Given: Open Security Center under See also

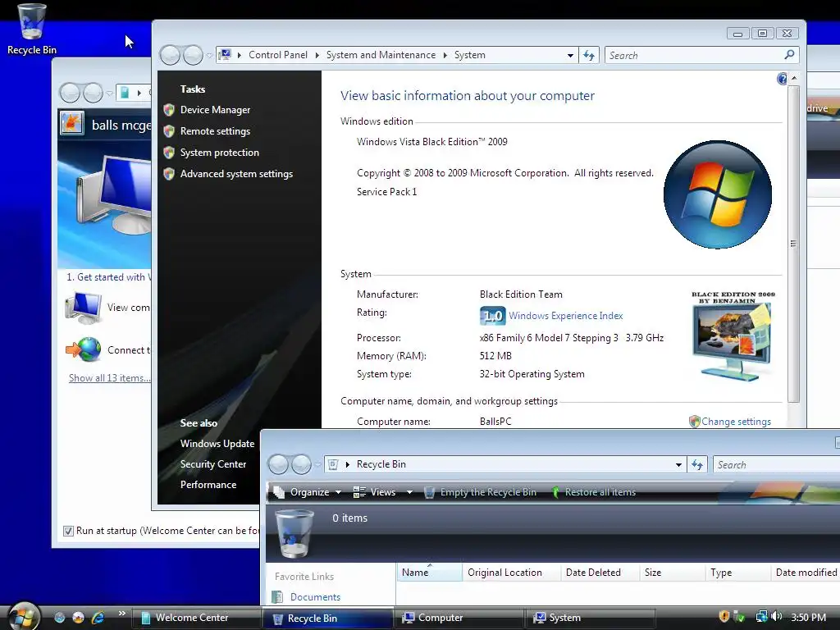Looking at the screenshot, I should click(x=213, y=464).
